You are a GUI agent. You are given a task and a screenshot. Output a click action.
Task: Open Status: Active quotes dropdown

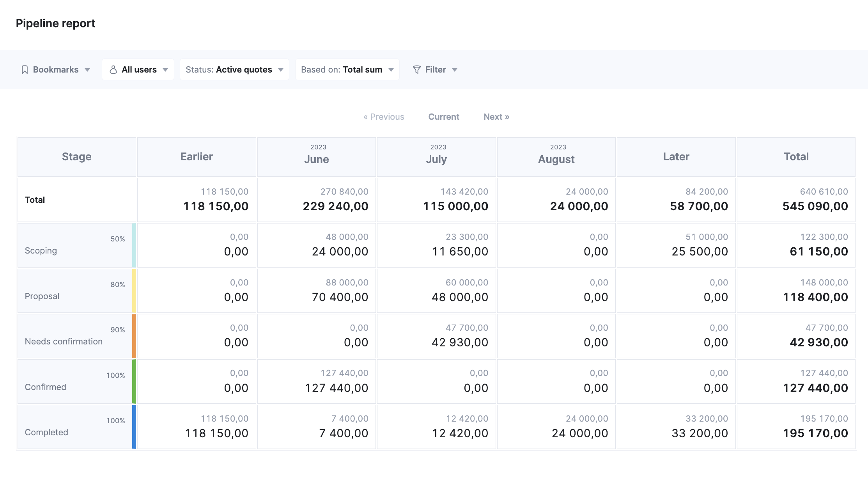pos(234,70)
